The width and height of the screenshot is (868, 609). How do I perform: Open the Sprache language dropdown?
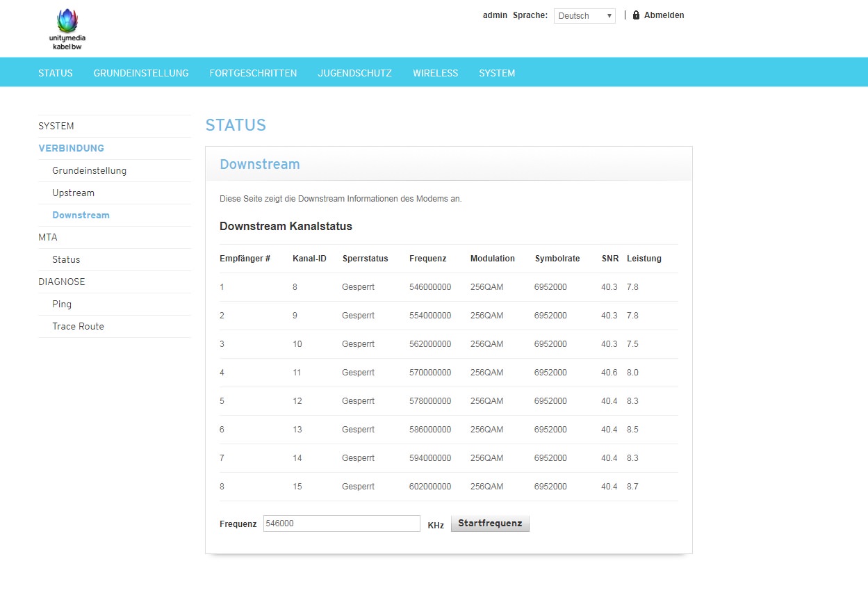point(584,16)
